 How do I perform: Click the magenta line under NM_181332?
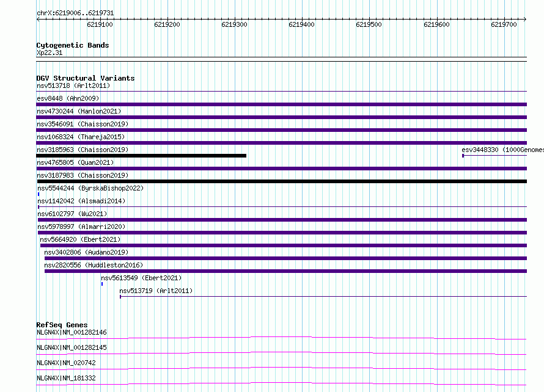click(x=281, y=383)
